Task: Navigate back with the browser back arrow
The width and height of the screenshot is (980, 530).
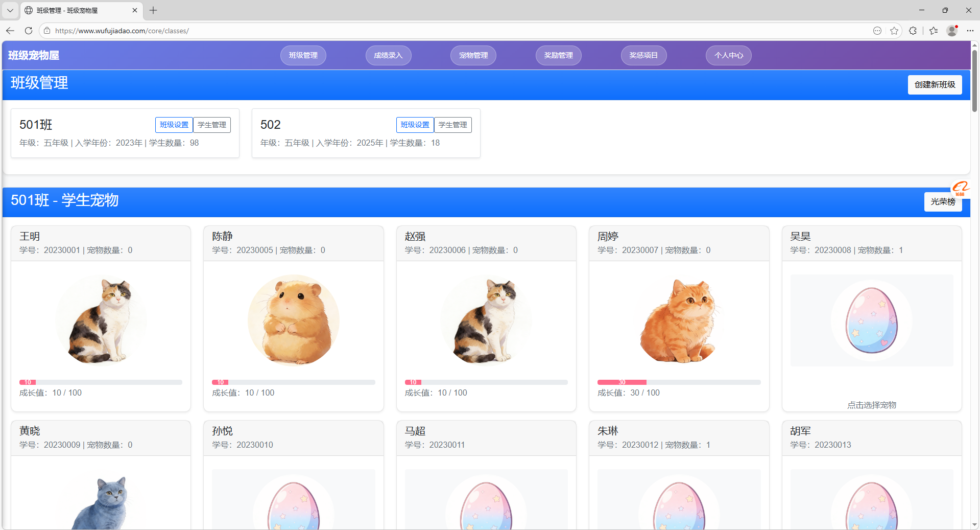Action: [x=10, y=31]
